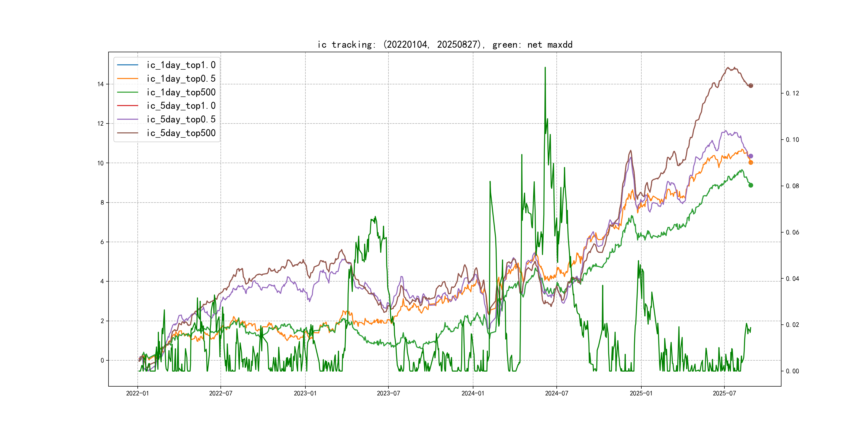
Task: Click the green ic_1day_top500 legend swatch
Action: tap(127, 92)
